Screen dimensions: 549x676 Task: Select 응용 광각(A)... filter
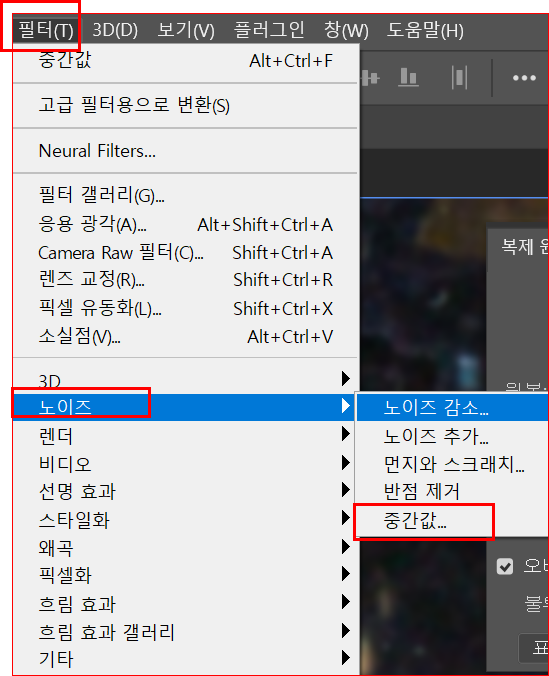pos(186,225)
